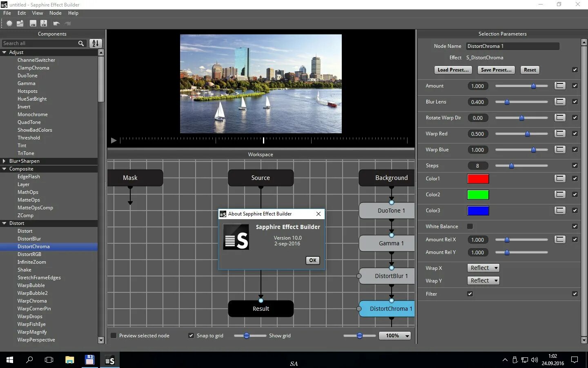This screenshot has height=368, width=588.
Task: Select the Gamma 1 node in the workspace
Action: click(387, 243)
